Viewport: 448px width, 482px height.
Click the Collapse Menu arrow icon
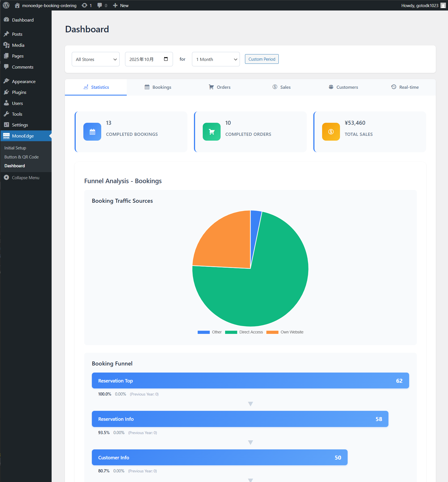(x=7, y=177)
